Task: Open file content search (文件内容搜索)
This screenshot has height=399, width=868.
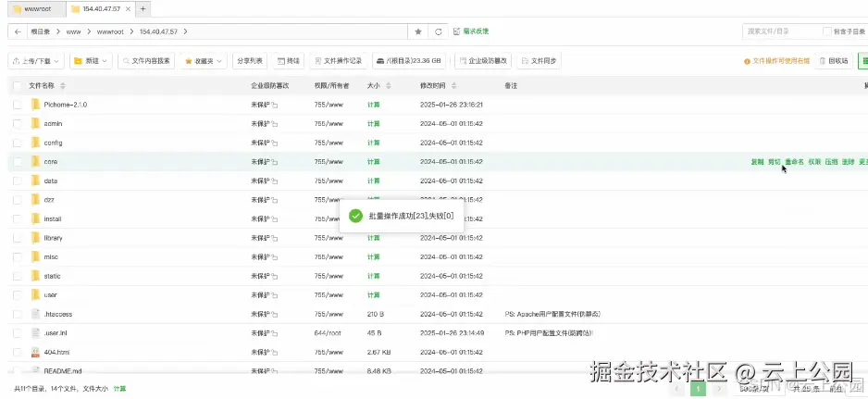Action: point(147,61)
